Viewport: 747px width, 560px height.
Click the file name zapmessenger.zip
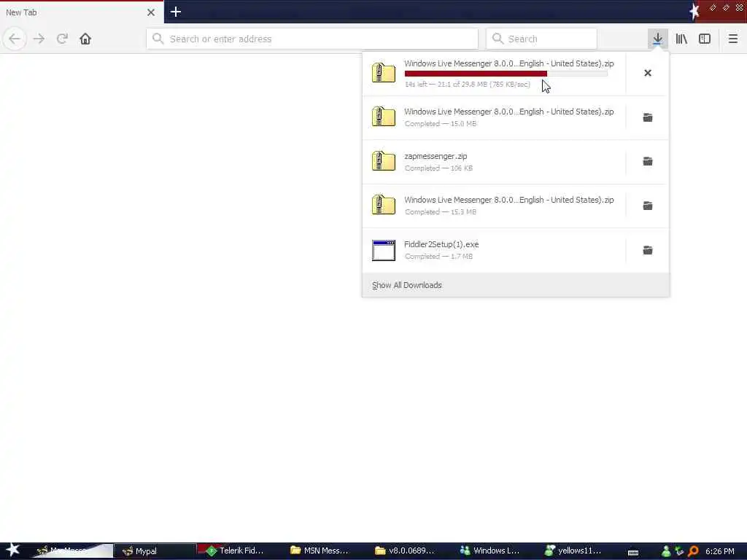(436, 156)
